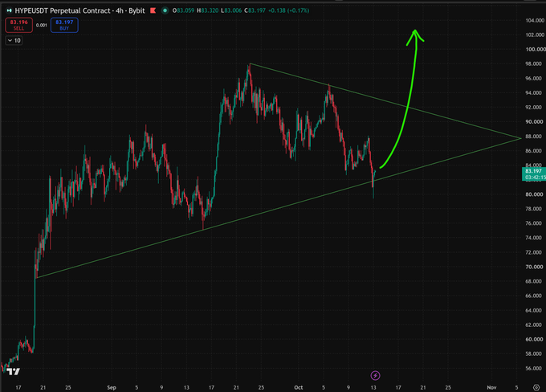Click the 98.000 price axis label
Image resolution: width=546 pixels, height=392 pixels.
(x=533, y=63)
